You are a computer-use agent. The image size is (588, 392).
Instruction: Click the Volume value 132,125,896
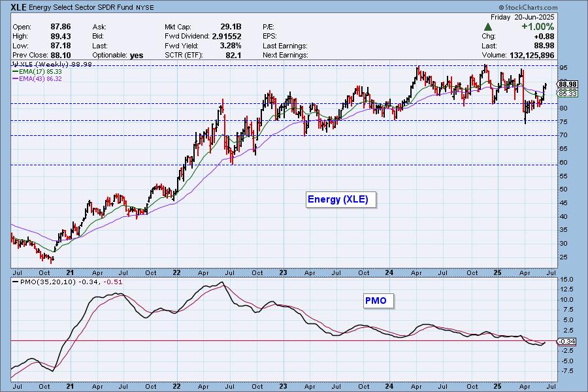532,55
